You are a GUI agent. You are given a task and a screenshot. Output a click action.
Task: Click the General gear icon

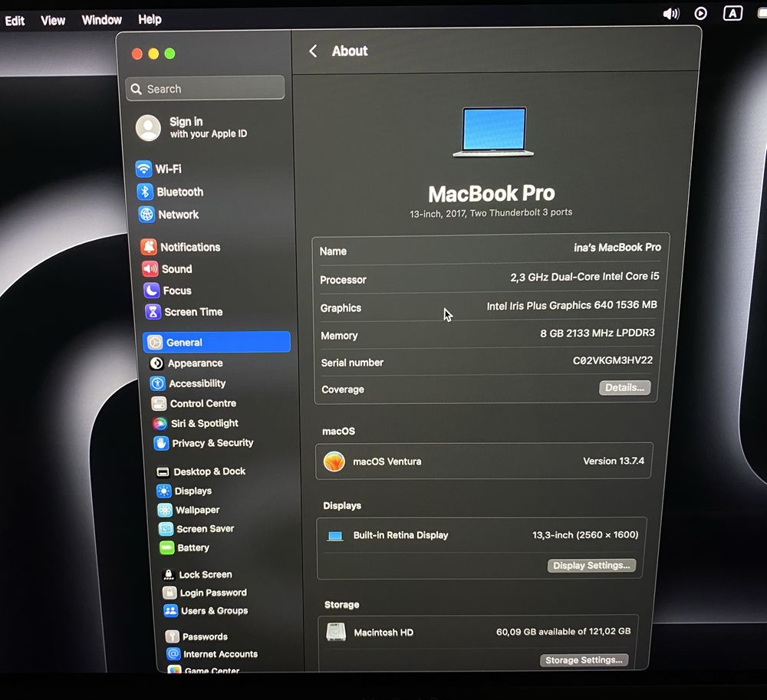(x=155, y=343)
